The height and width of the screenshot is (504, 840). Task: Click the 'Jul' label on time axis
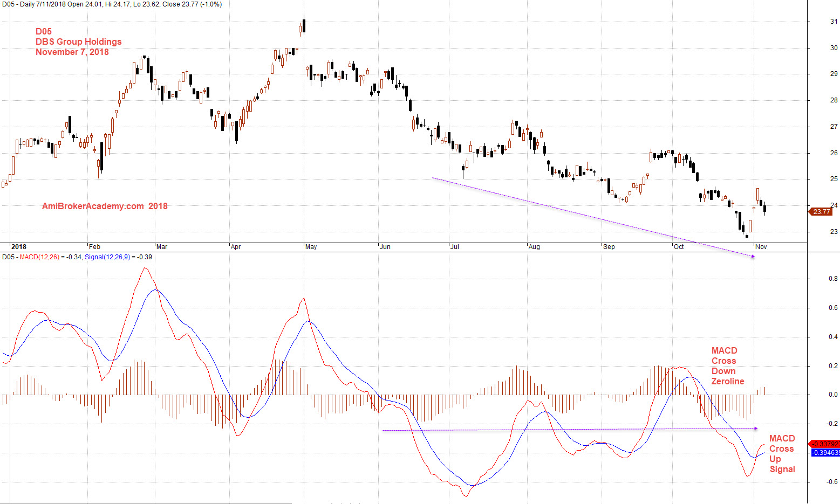[x=454, y=247]
